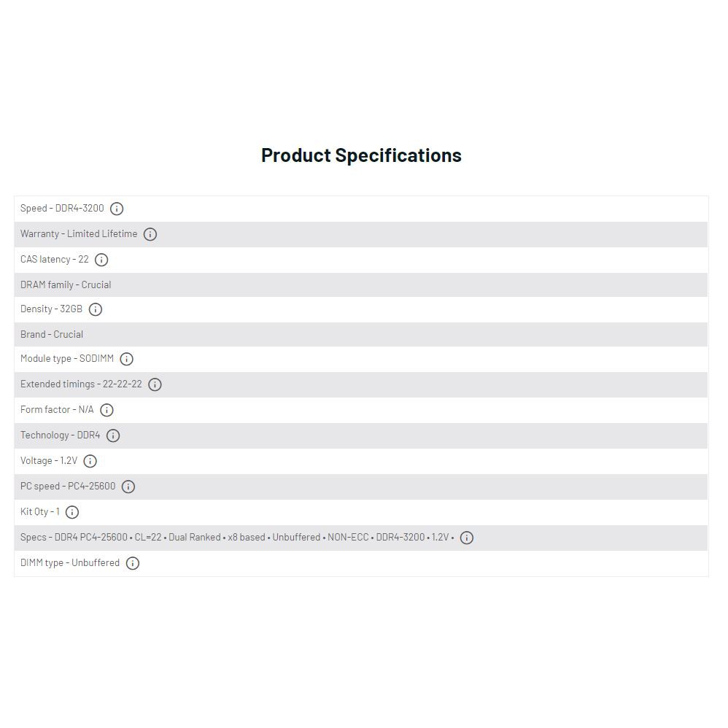This screenshot has width=728, height=728.
Task: Click the Module type SODIMM info icon
Action: (x=126, y=359)
